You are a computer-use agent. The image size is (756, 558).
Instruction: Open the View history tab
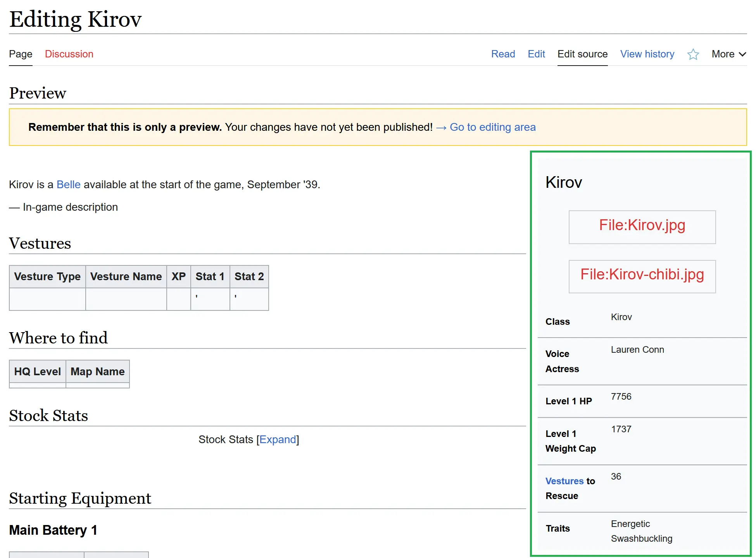(647, 54)
